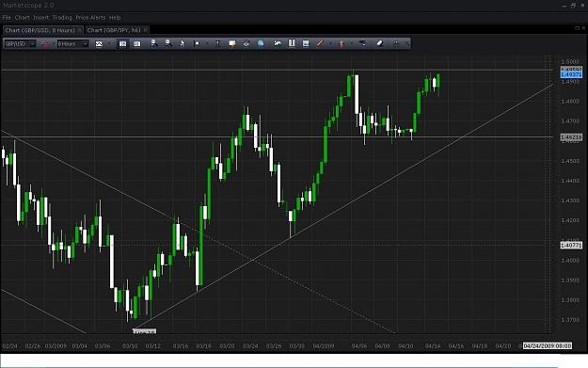Click the first magnifier zoom icon
This screenshot has height=368, width=588.
tap(153, 43)
